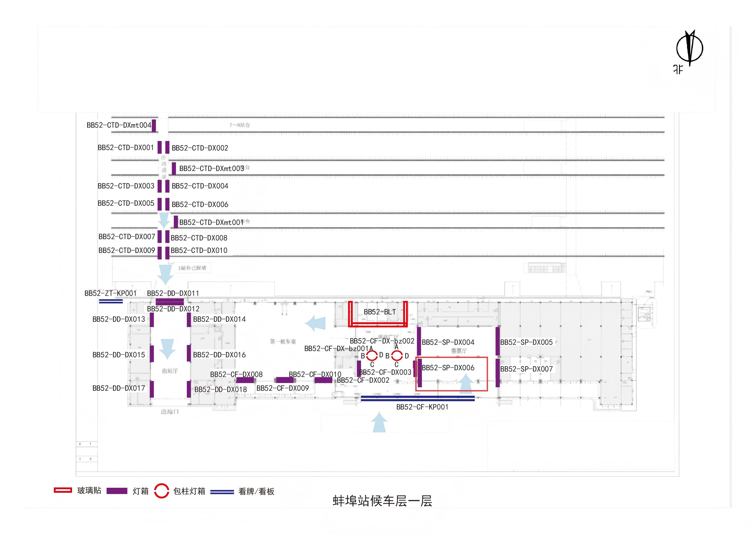Click the BB52-SP-DX007 label
This screenshot has height=535, width=756.
tap(526, 369)
